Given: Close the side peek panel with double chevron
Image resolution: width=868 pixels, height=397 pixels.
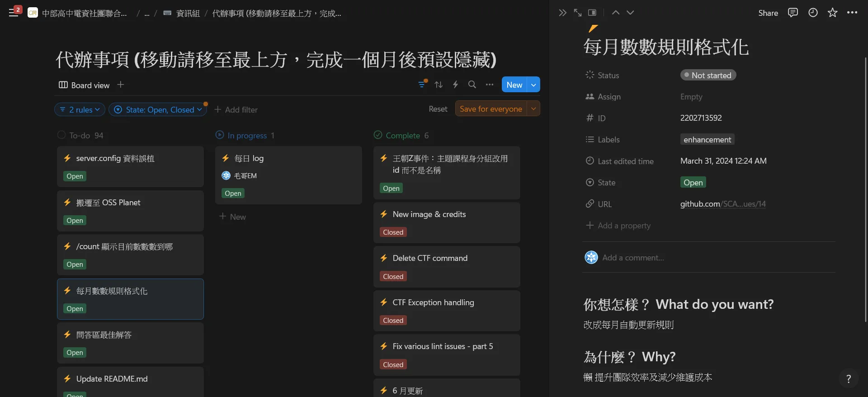Looking at the screenshot, I should click(x=562, y=13).
